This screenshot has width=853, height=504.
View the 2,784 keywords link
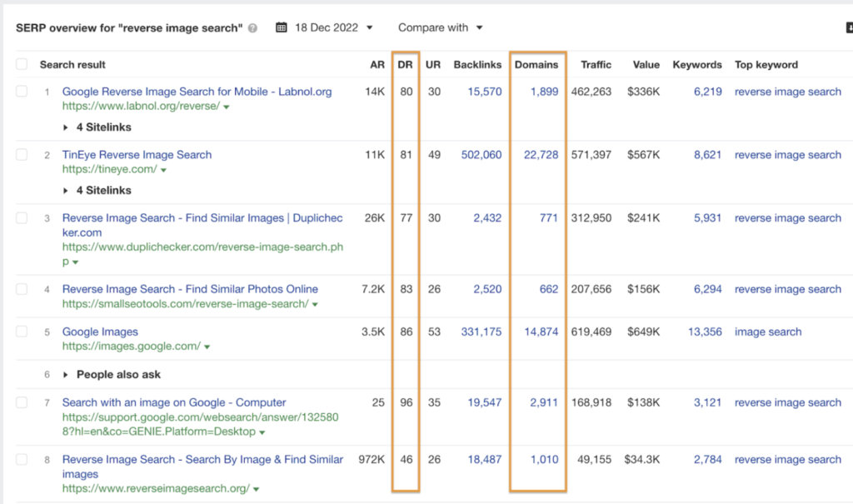click(x=708, y=459)
